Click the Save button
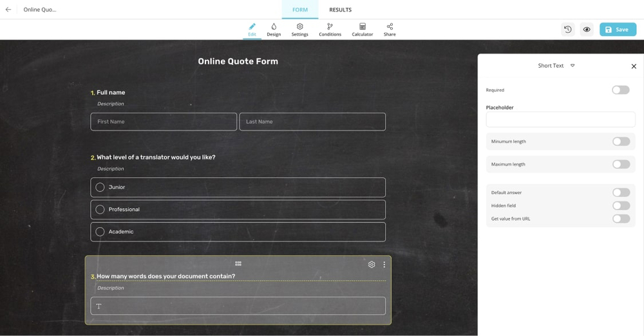 (617, 30)
